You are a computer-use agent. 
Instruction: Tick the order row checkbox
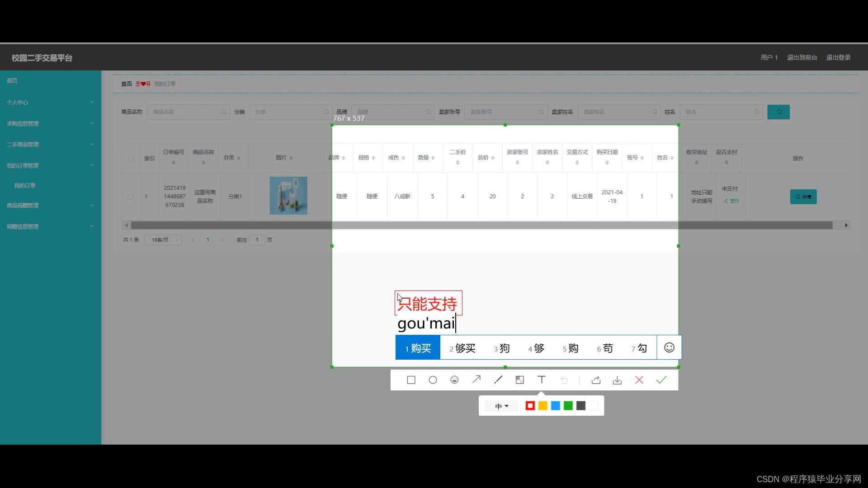coord(130,197)
